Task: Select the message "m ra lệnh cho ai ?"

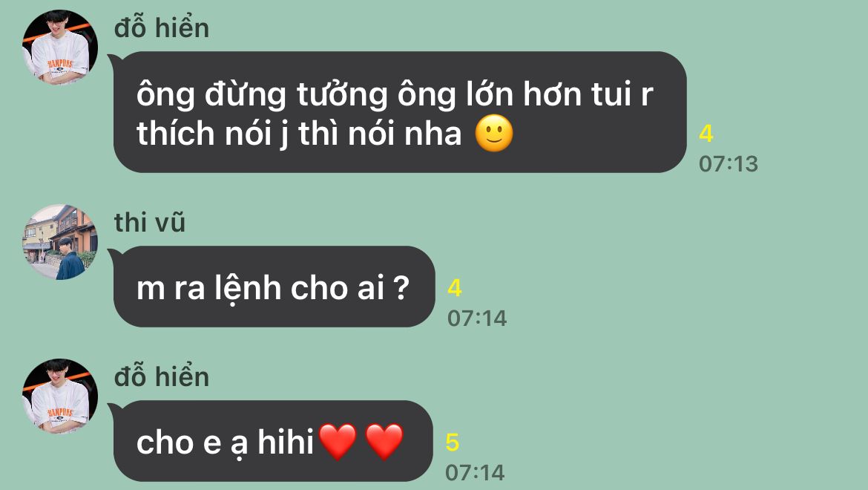Action: point(274,287)
